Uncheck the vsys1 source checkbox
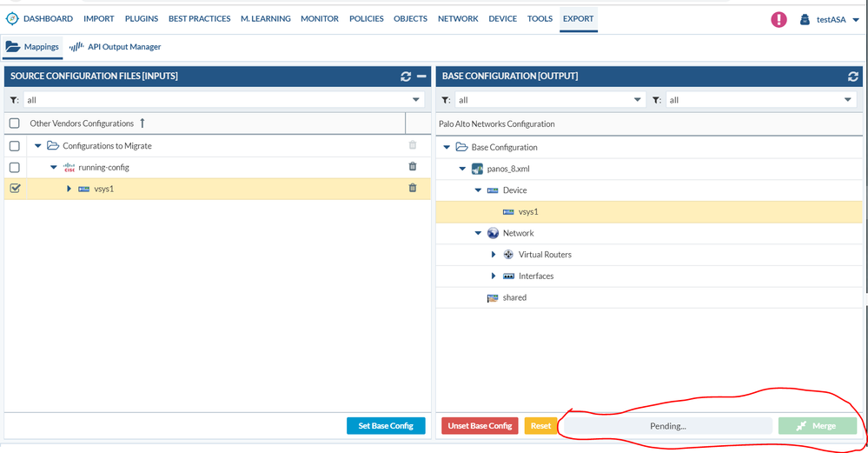Viewport: 868px width, 453px height. point(15,189)
